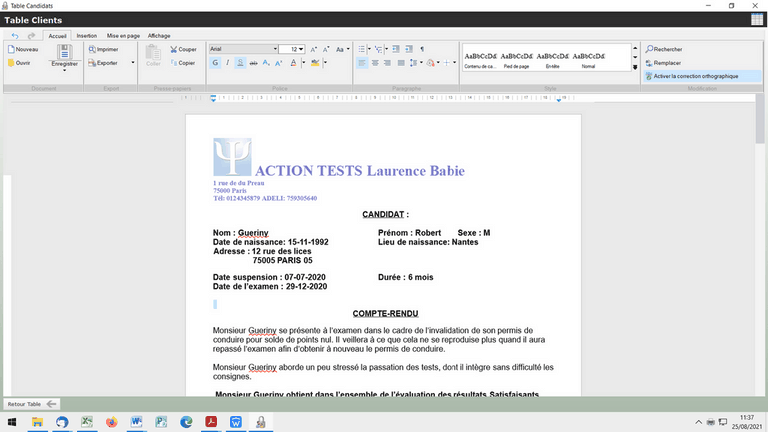The image size is (768, 432).
Task: Click Rechercher to find text
Action: click(x=664, y=49)
